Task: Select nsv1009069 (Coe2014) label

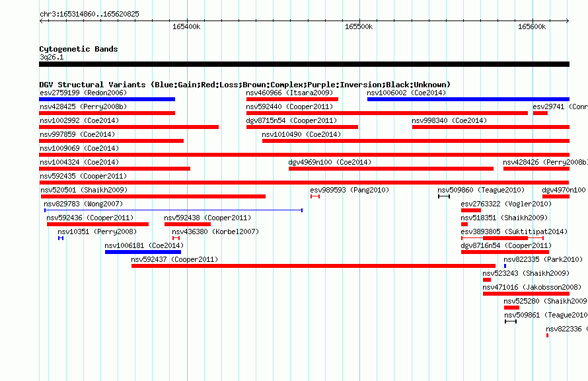Action: coord(79,148)
